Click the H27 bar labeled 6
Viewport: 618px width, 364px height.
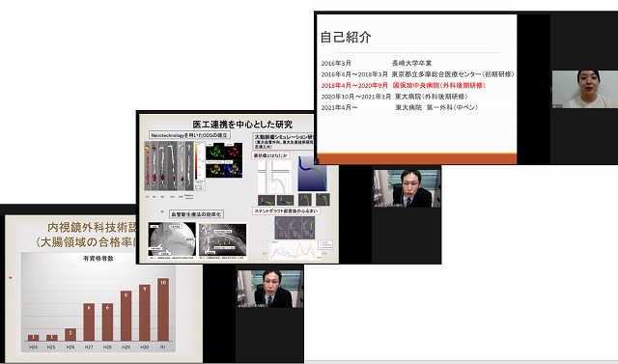tap(89, 322)
